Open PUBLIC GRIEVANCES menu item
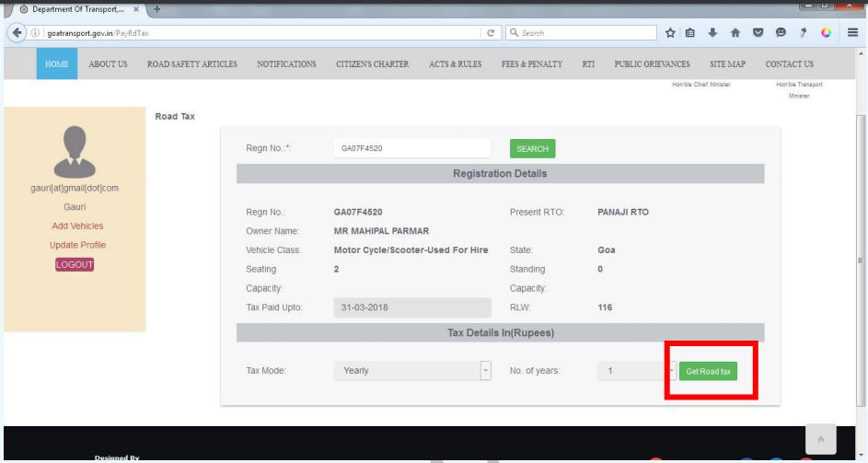Screen dimensions: 868x463 pos(652,64)
